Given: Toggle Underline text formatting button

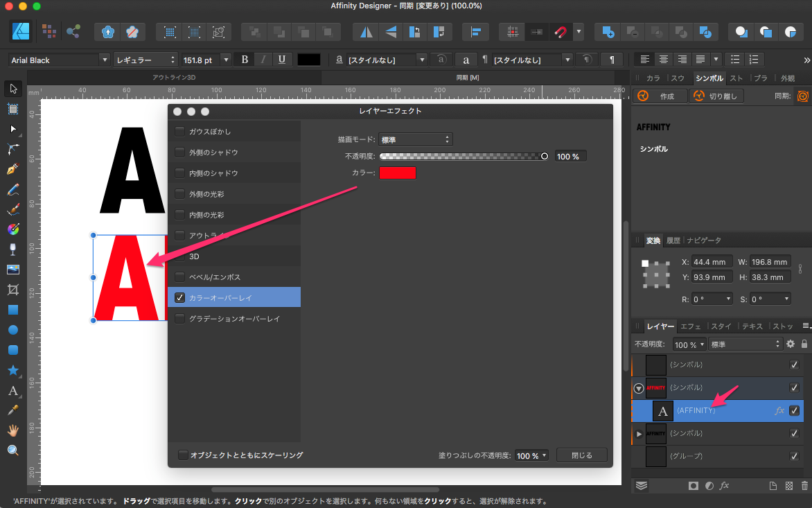Looking at the screenshot, I should (282, 60).
